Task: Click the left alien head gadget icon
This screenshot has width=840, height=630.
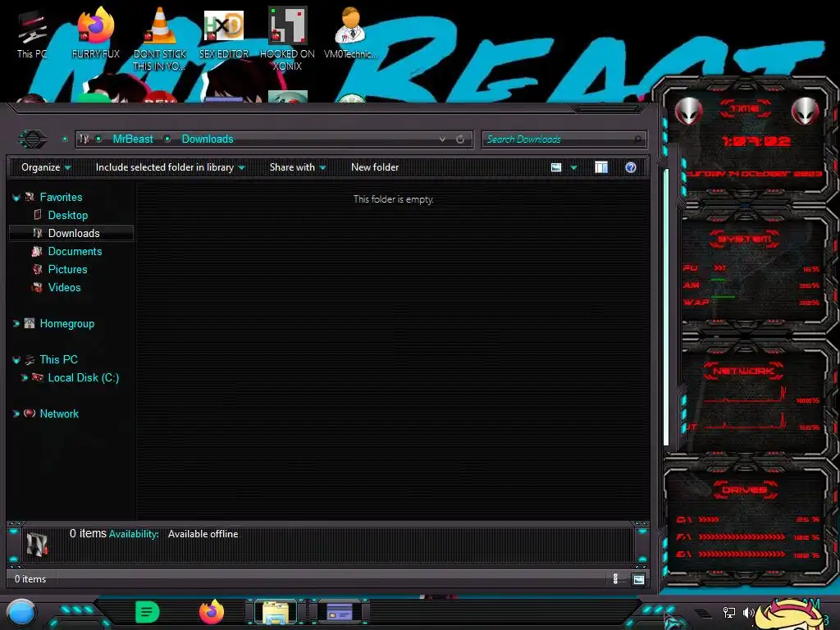Action: pos(688,112)
